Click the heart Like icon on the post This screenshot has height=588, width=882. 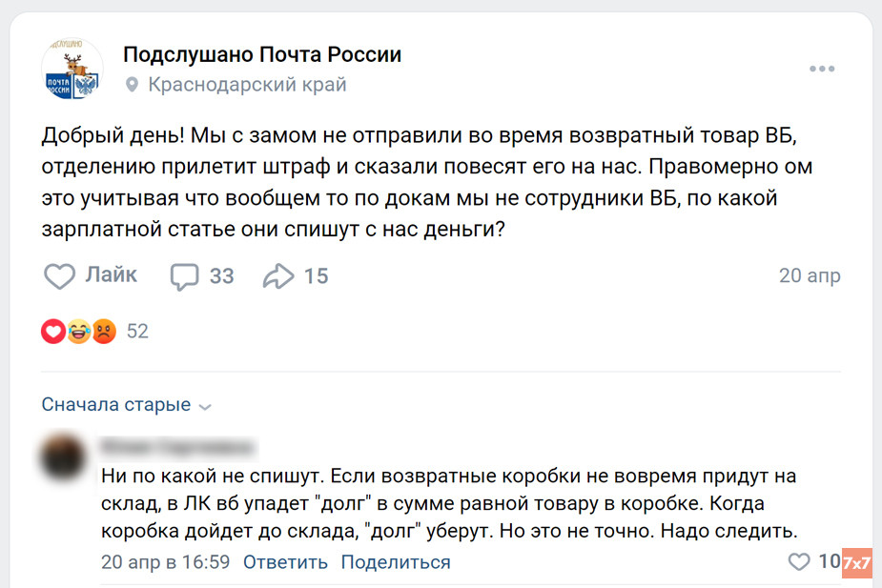[x=59, y=275]
